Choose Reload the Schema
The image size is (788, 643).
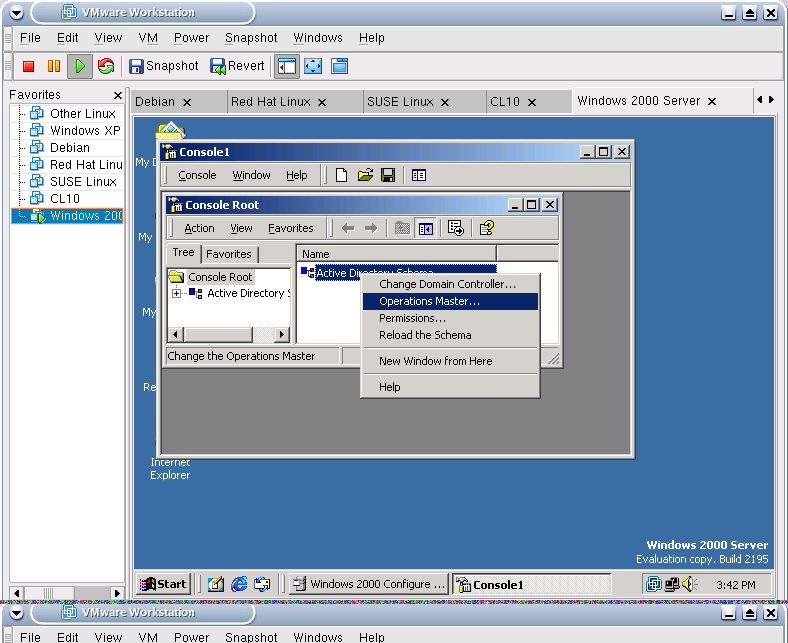pyautogui.click(x=450, y=335)
